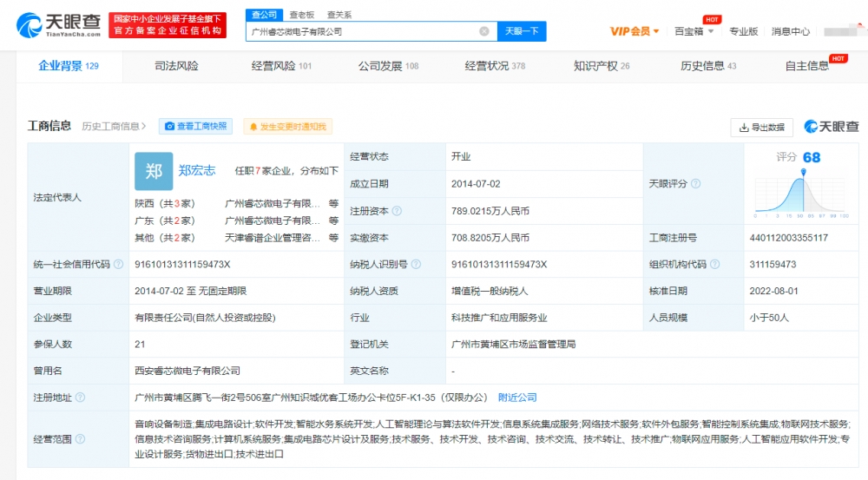Select the 经营风险 tab
Image resolution: width=868 pixels, height=480 pixels.
281,66
